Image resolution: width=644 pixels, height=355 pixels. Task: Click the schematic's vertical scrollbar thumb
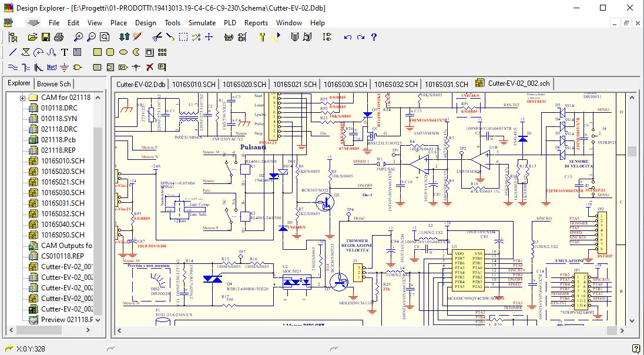click(x=632, y=151)
